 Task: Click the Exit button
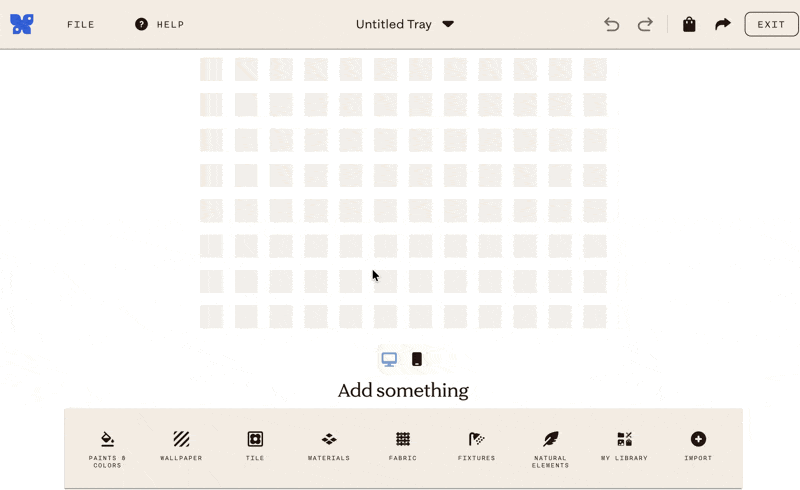coord(771,24)
